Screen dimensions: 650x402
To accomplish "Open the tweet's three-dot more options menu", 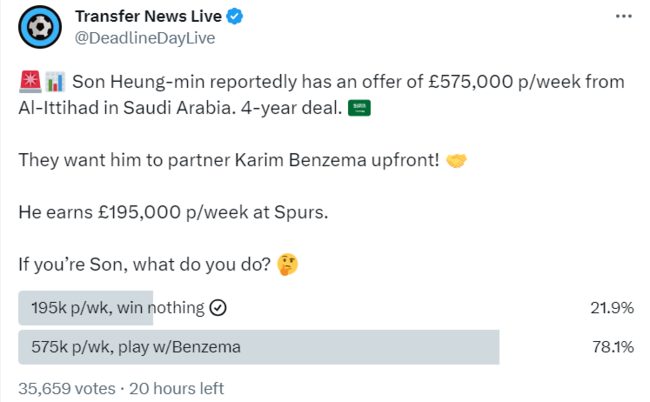I will click(623, 17).
